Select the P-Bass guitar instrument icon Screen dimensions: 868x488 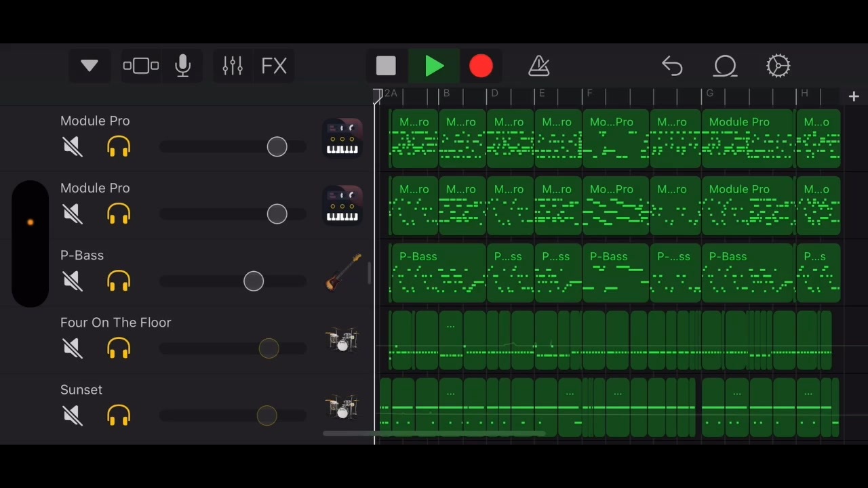[x=342, y=272]
